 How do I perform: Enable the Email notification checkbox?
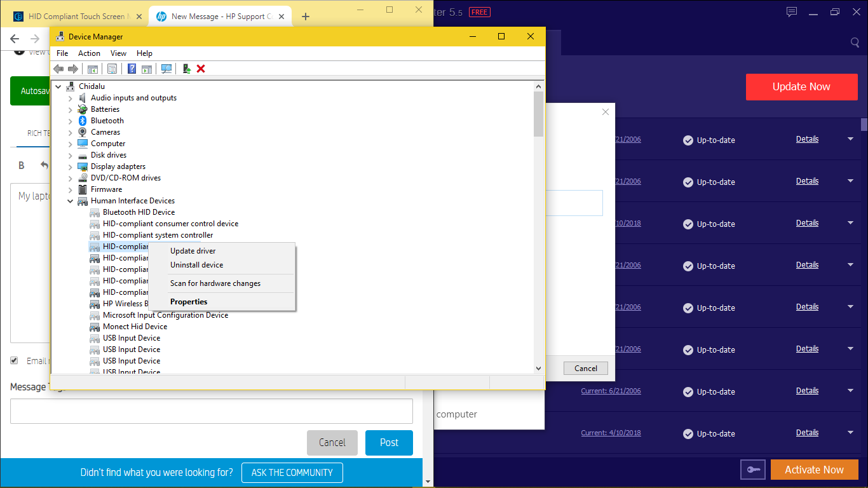[x=14, y=360]
